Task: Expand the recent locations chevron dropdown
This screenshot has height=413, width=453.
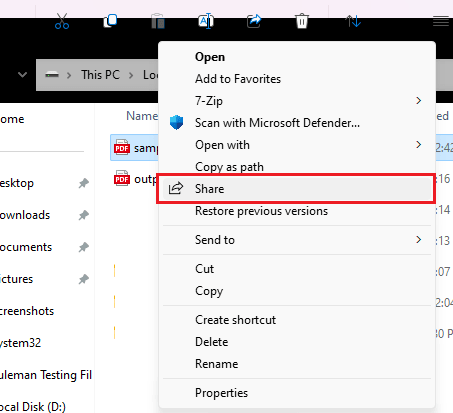Action: point(22,75)
